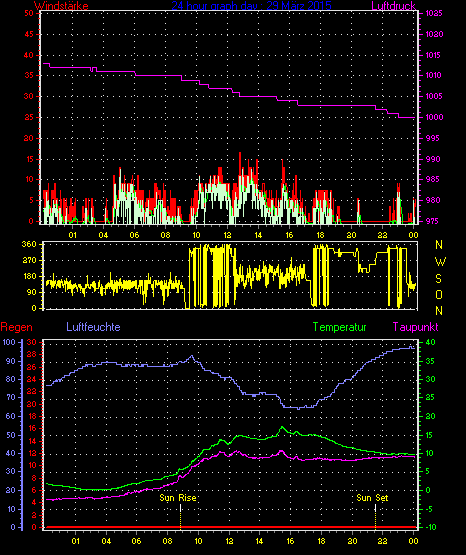Click the green -5 on the temperature axis
The image size is (466, 555).
(429, 509)
